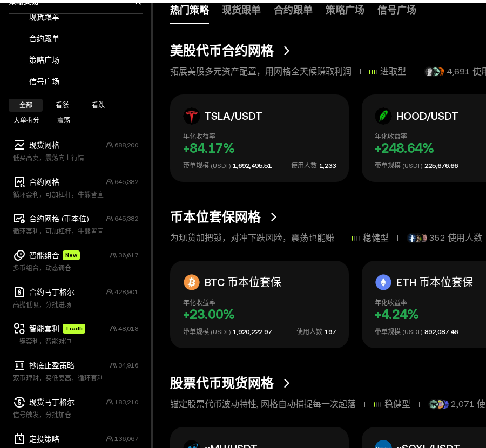Open 股票代币现货网格 heading
Screen dimensions: 486x448
(222, 383)
